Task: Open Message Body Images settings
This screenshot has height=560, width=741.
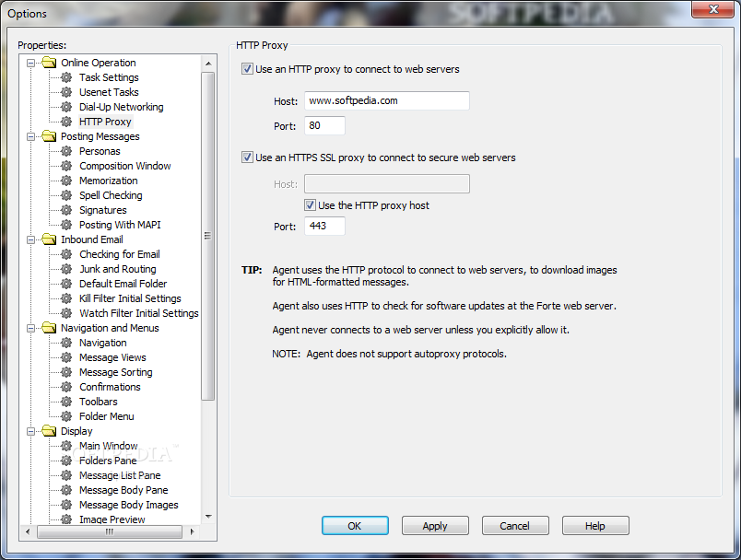Action: pos(128,505)
